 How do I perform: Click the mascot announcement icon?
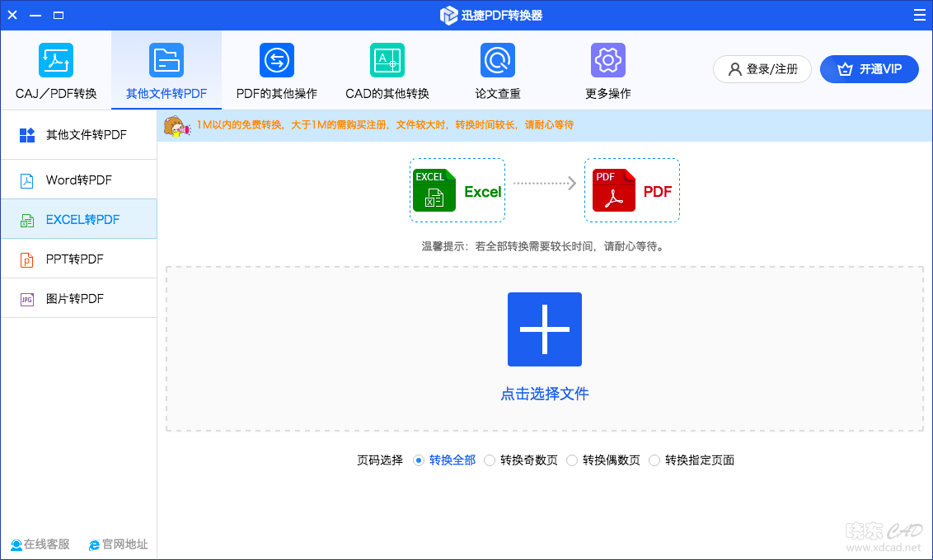click(177, 126)
